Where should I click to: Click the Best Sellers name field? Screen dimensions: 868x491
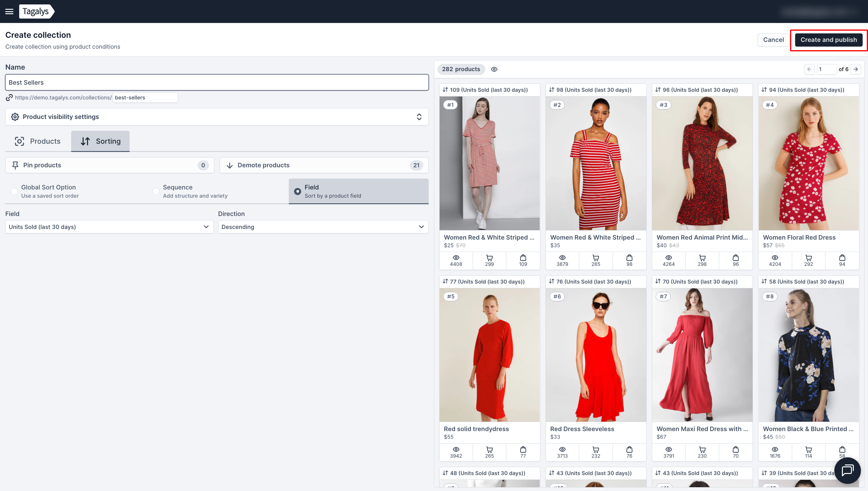(217, 82)
